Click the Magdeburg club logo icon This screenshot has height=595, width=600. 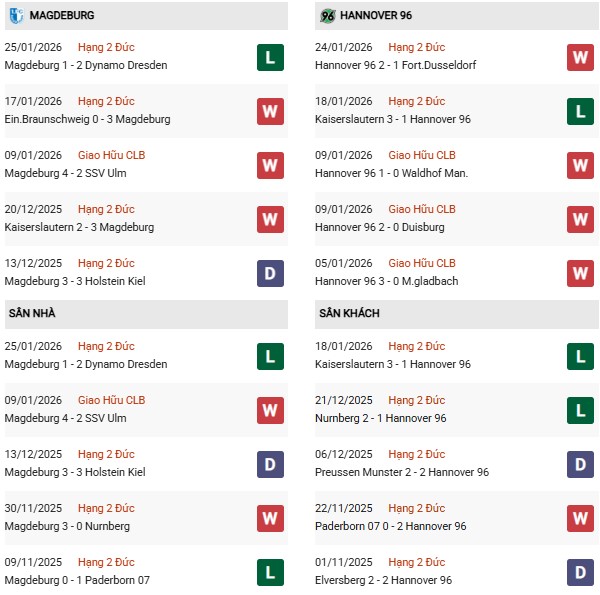17,15
